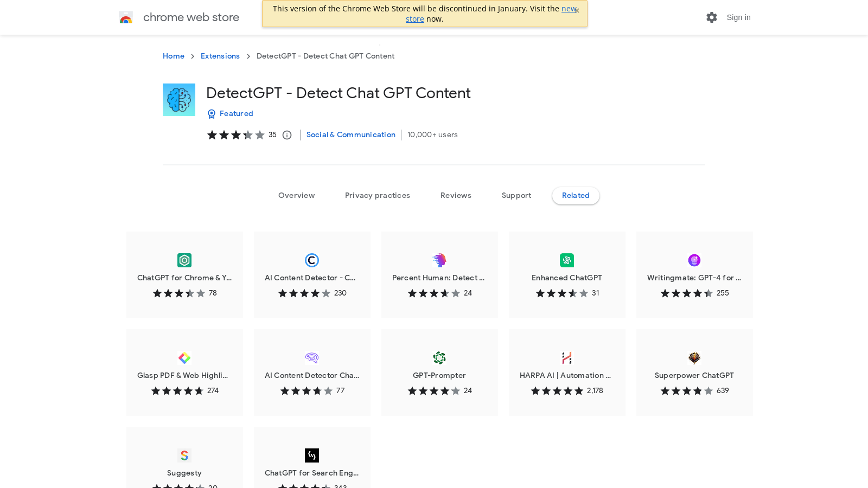Click ChatGPT for Search Eng... title
The width and height of the screenshot is (868, 488).
(312, 473)
